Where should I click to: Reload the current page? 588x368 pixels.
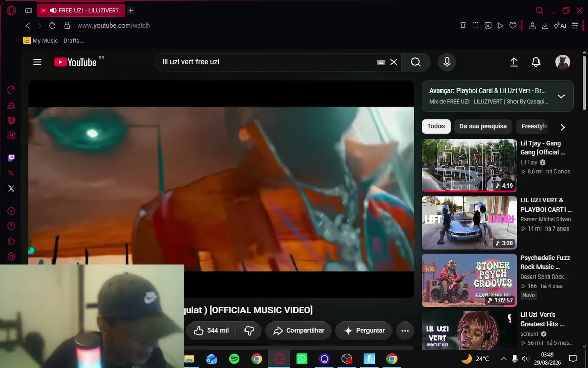pyautogui.click(x=52, y=26)
